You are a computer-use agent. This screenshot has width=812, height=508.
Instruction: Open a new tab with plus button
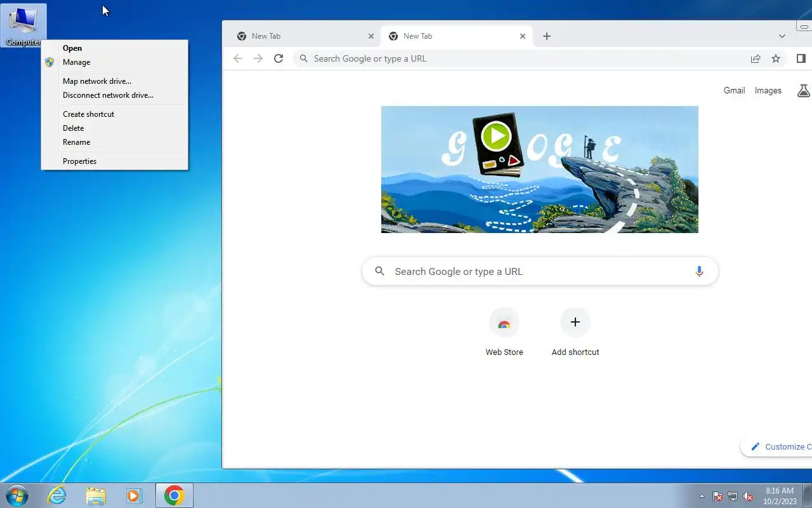click(546, 36)
